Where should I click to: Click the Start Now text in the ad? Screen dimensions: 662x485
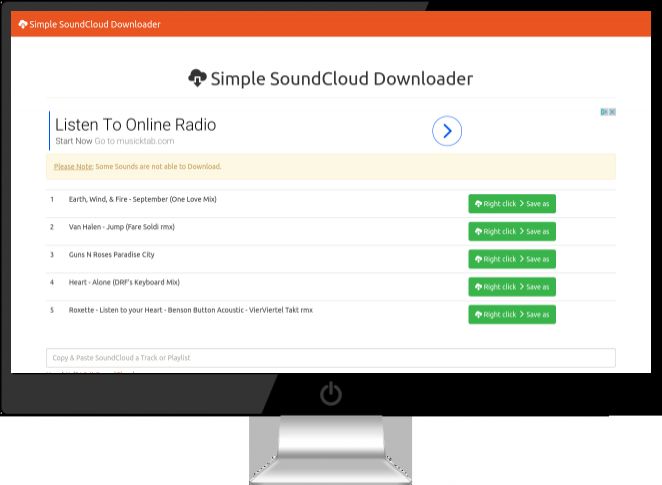(x=74, y=141)
